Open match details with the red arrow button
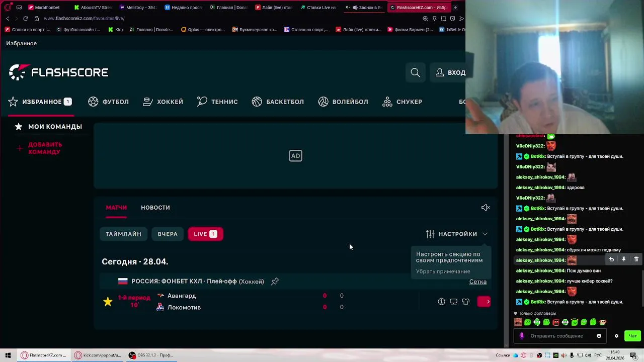Viewport: 644px width, 362px height. (484, 302)
